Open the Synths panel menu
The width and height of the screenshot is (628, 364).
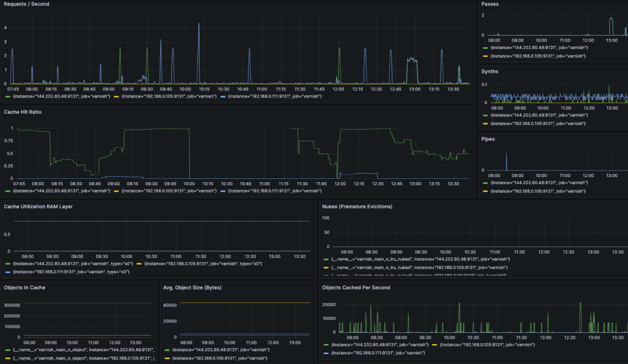[x=491, y=71]
